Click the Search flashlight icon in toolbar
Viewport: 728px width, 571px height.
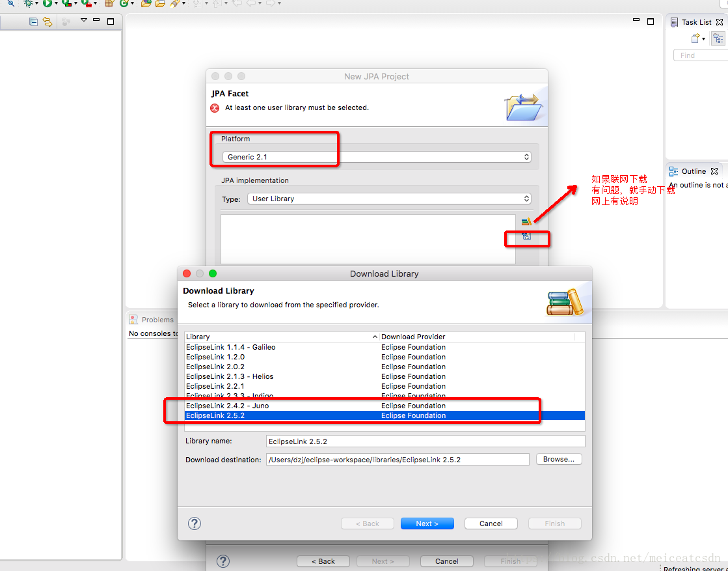pos(174,3)
